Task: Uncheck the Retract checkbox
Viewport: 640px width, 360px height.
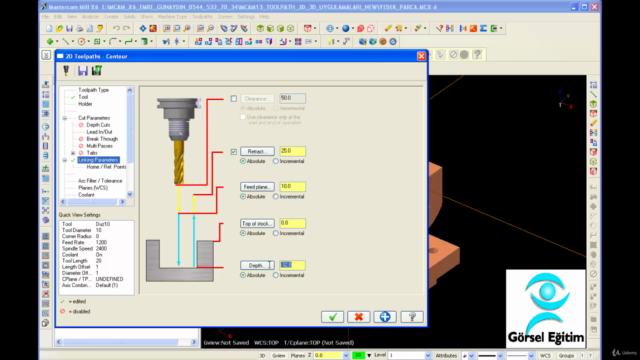Action: click(x=233, y=151)
